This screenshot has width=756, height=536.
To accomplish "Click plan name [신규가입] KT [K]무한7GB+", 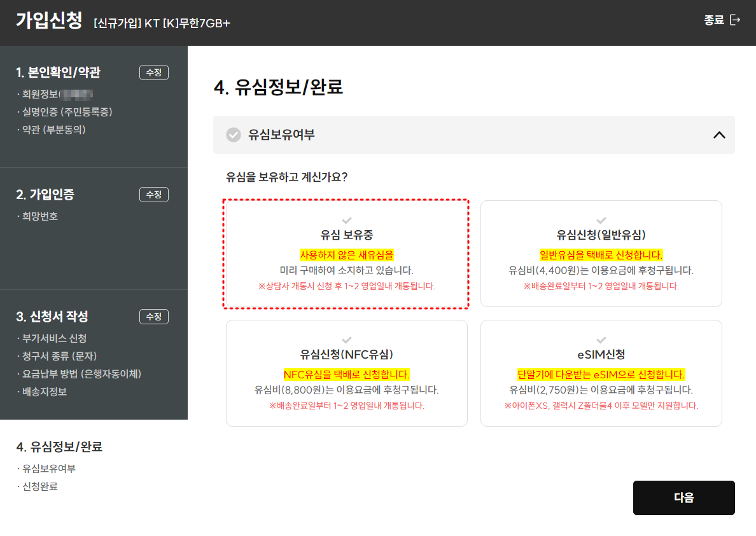I will (162, 23).
